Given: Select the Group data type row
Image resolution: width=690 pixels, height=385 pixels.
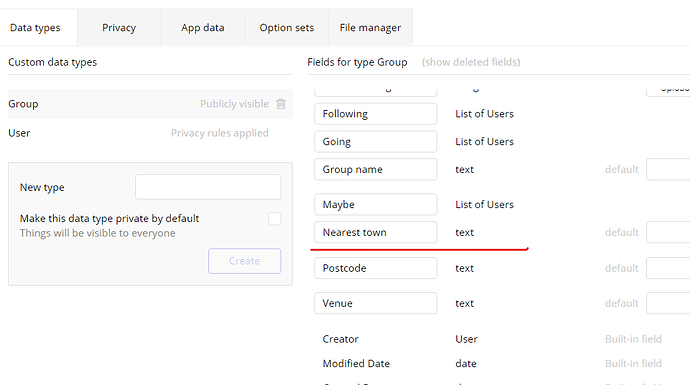Looking at the screenshot, I should (150, 104).
